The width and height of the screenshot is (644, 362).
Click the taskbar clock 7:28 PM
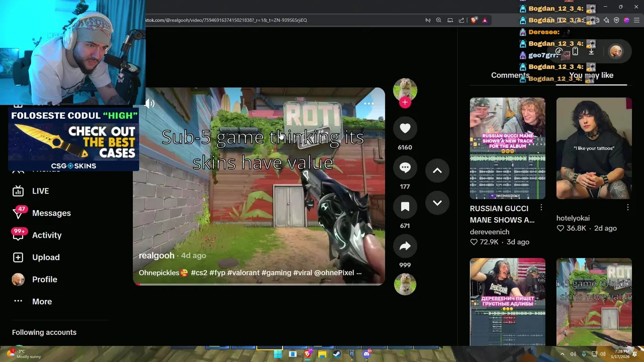point(621,354)
